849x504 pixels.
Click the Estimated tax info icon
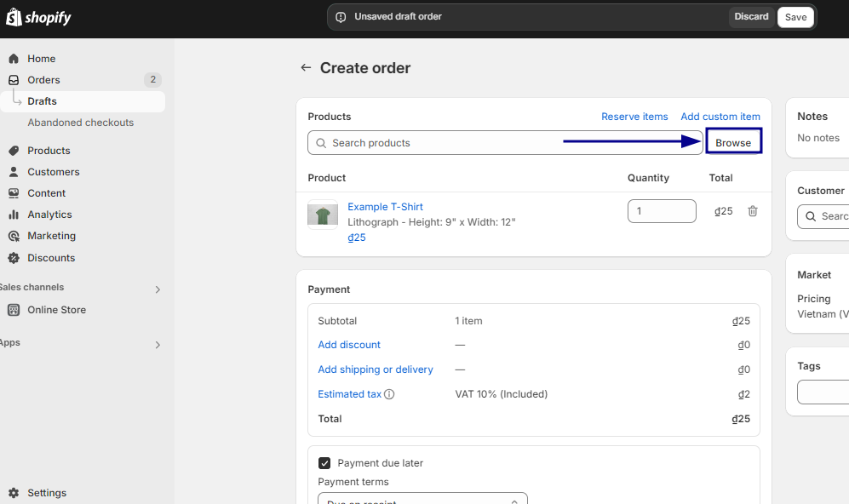pyautogui.click(x=389, y=394)
